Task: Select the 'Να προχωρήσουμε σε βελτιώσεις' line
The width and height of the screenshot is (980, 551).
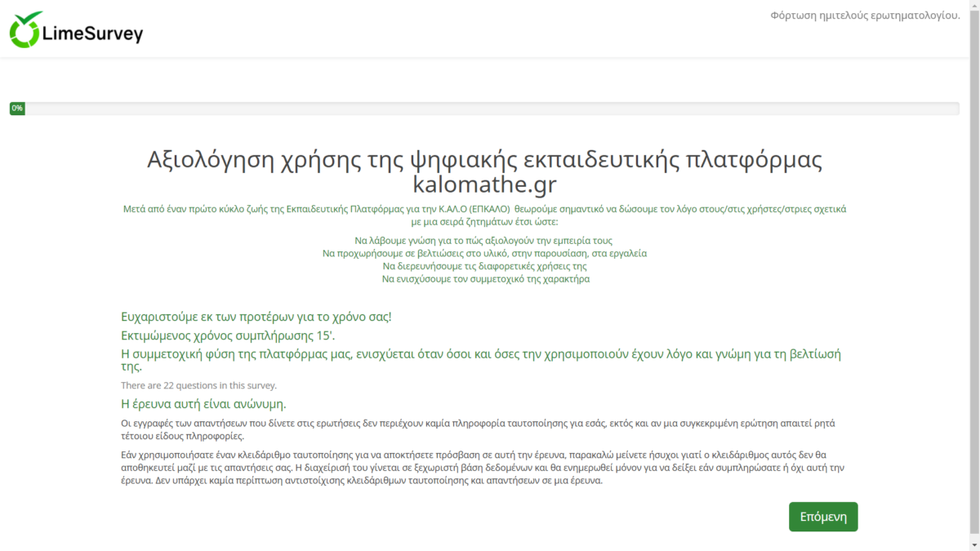Action: [x=484, y=253]
